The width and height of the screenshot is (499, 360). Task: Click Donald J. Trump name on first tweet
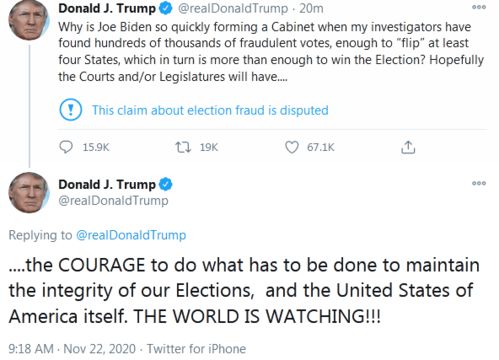(107, 9)
